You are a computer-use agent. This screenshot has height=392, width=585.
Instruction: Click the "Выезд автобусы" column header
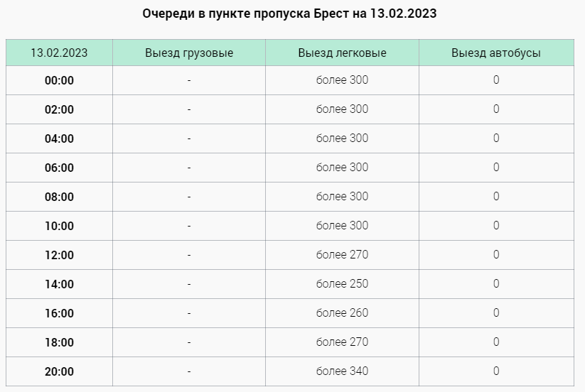pos(496,53)
